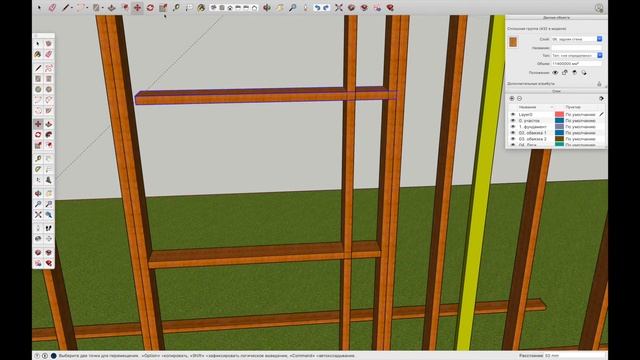
Task: Open the Layer dropdown in entity info
Action: point(577,39)
